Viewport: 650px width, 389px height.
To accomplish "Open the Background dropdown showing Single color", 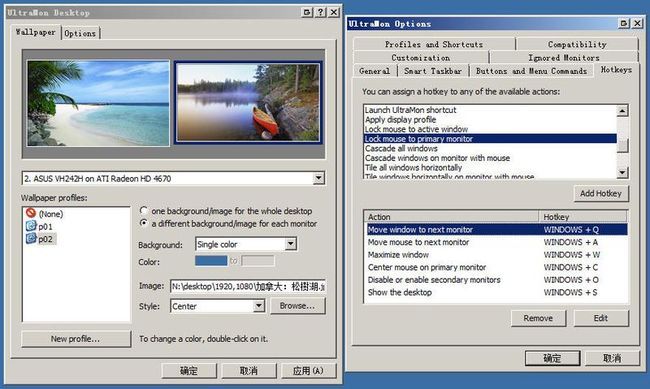I will click(x=291, y=244).
